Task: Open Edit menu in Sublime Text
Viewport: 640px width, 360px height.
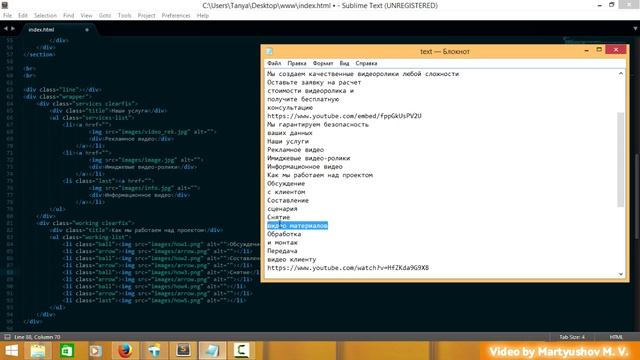Action: (23, 16)
